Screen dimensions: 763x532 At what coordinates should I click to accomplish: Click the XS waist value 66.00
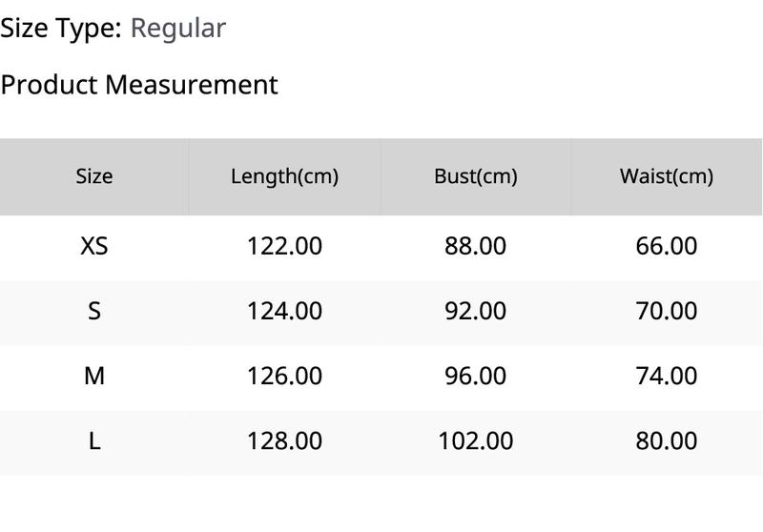pos(666,246)
